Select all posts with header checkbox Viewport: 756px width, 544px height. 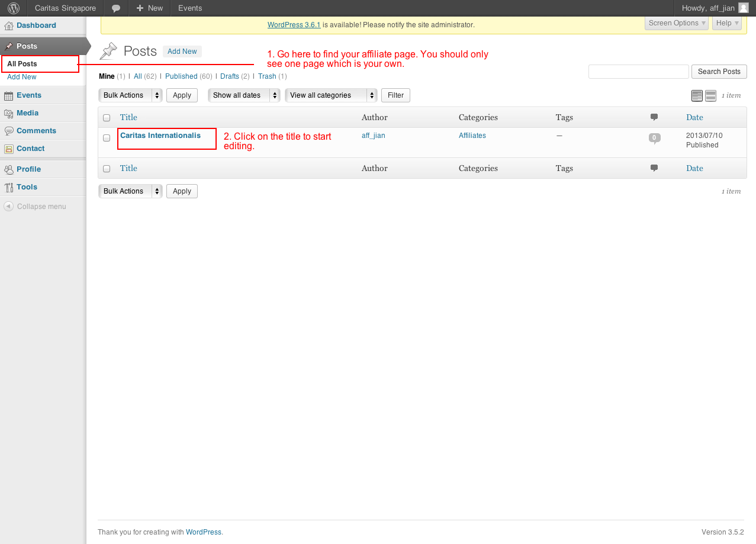pos(107,118)
